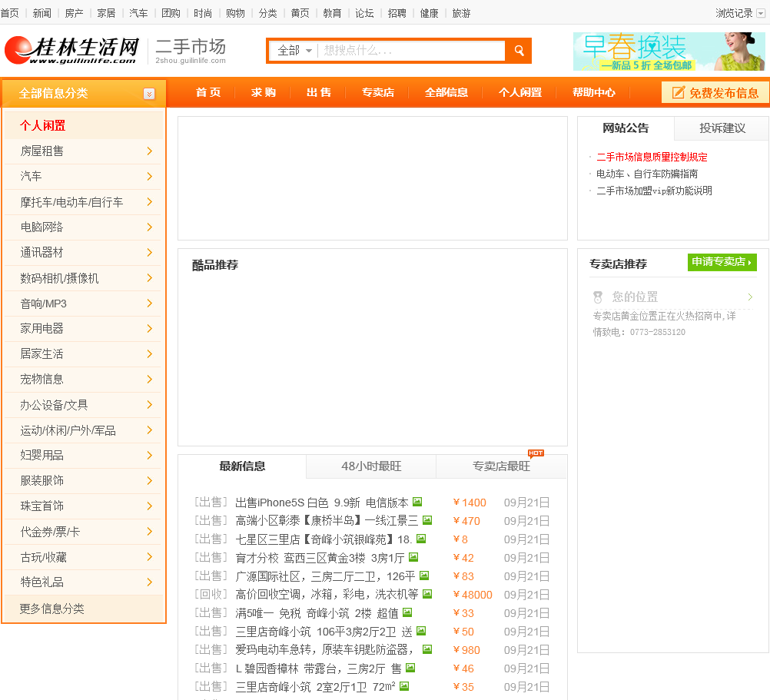
Task: Open 二手市场信息质量控制规定 announcement
Action: (652, 157)
